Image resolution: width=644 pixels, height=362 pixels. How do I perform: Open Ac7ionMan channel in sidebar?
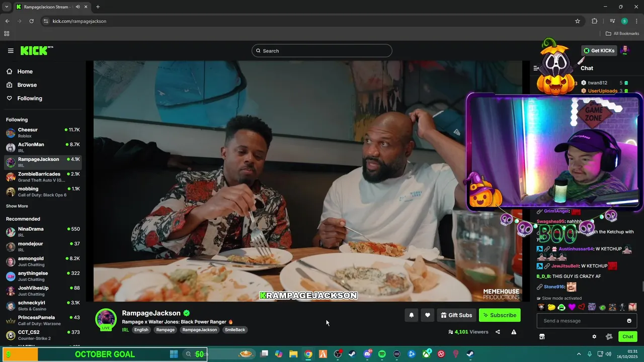[x=43, y=147]
